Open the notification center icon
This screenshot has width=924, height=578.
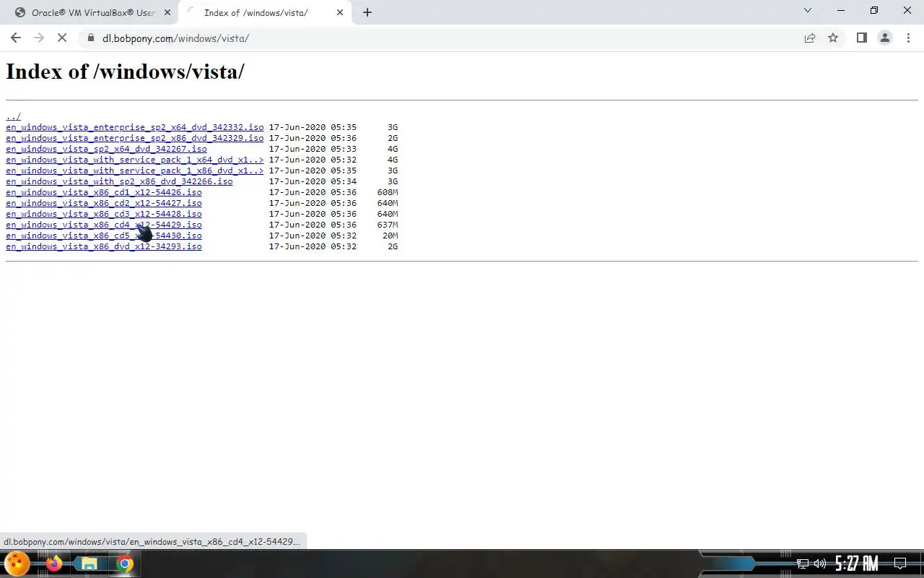900,564
